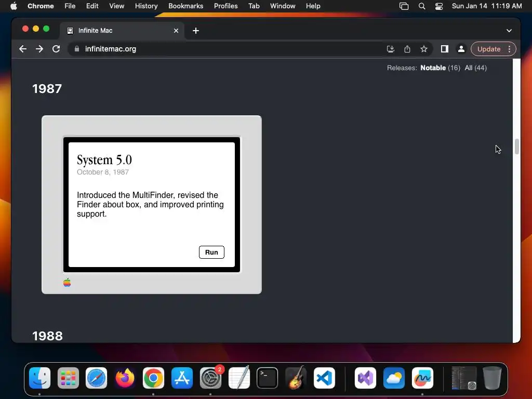Open the cloud app in the Dock
This screenshot has width=532, height=399.
point(394,378)
